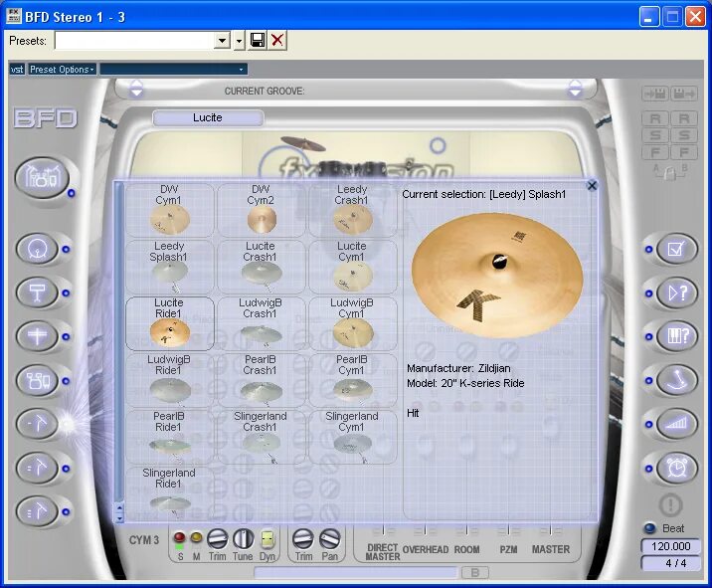Choose the Slingerland Cym1 cymbal
The height and width of the screenshot is (588, 712).
tap(352, 437)
